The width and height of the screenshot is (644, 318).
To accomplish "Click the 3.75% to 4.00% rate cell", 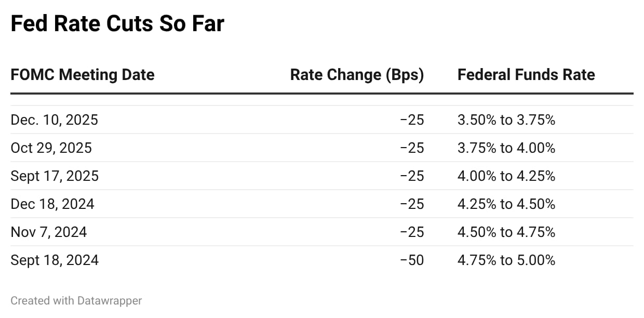I will click(506, 148).
